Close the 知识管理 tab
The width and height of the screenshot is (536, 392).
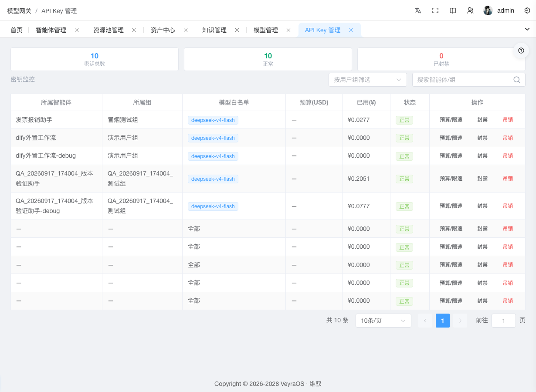pyautogui.click(x=237, y=30)
